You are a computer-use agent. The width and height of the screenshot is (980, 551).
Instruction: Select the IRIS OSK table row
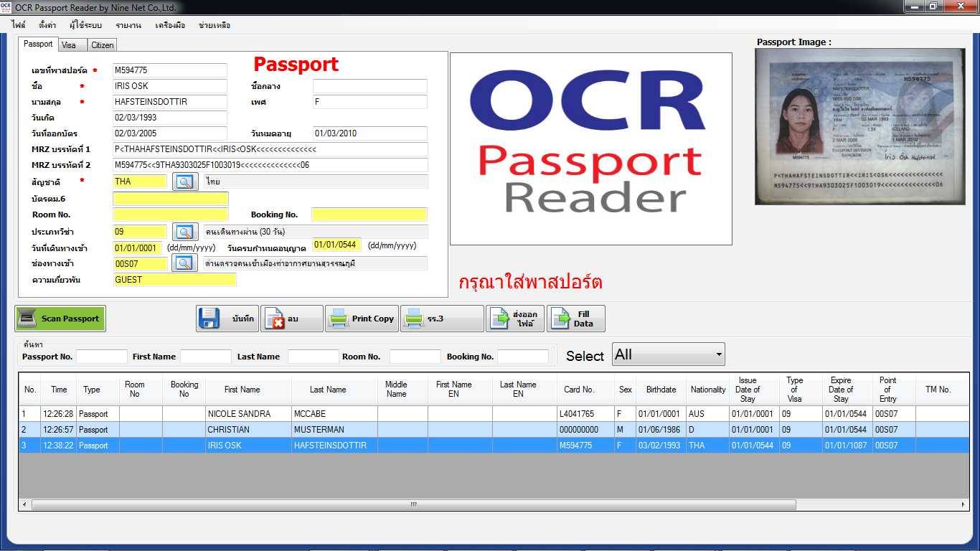pos(494,446)
